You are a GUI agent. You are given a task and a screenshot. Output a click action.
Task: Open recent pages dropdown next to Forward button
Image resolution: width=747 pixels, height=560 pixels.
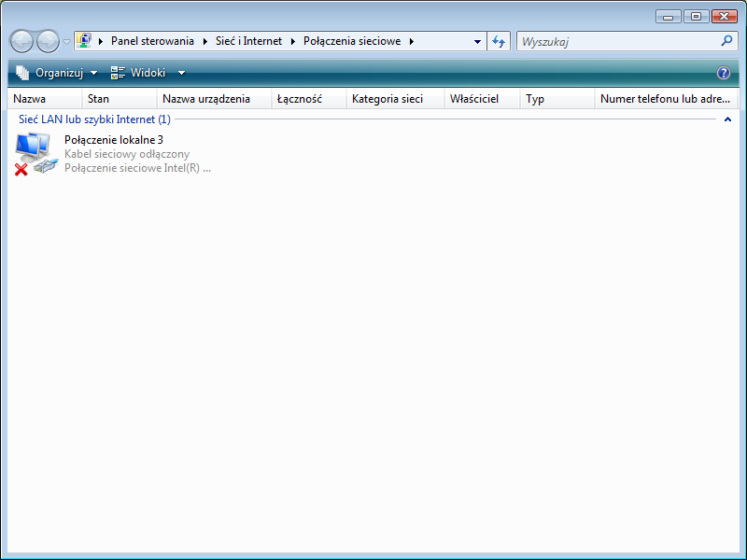(x=66, y=42)
